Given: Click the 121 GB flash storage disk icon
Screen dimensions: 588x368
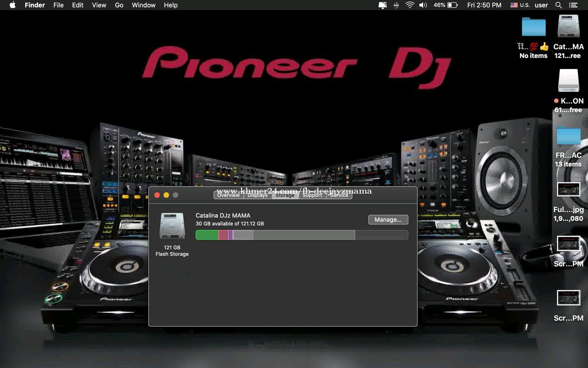Looking at the screenshot, I should [x=172, y=226].
